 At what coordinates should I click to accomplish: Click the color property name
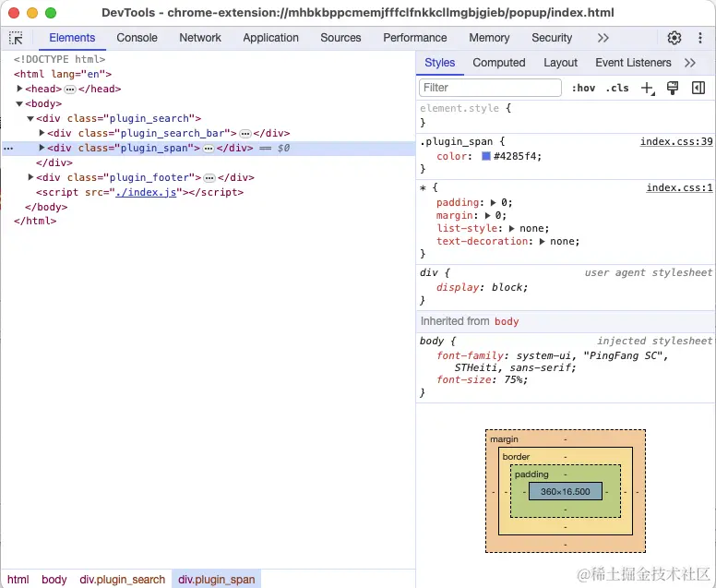pyautogui.click(x=452, y=156)
